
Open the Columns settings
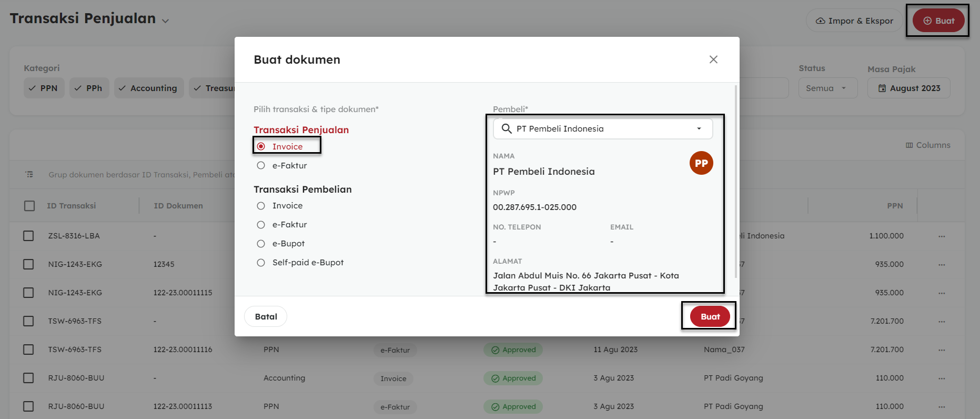[x=928, y=145]
